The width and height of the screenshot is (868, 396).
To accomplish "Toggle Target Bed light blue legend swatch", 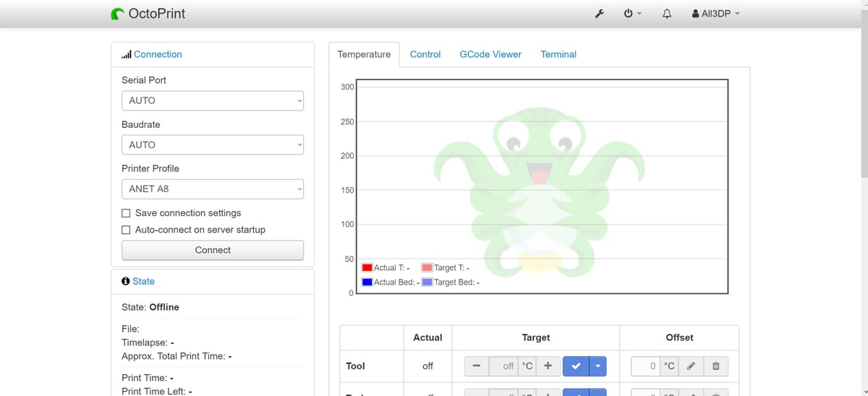I will pyautogui.click(x=427, y=282).
